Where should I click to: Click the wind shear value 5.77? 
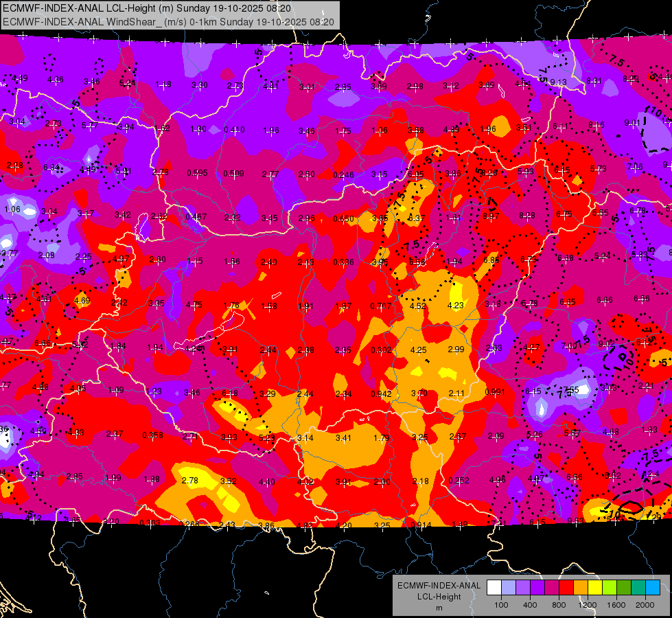click(90, 125)
